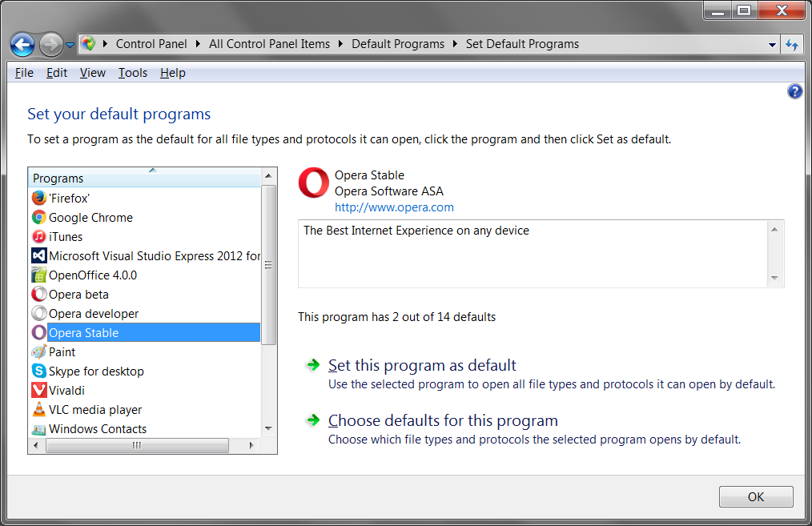Open the Tools menu
The height and width of the screenshot is (526, 812).
tap(132, 73)
